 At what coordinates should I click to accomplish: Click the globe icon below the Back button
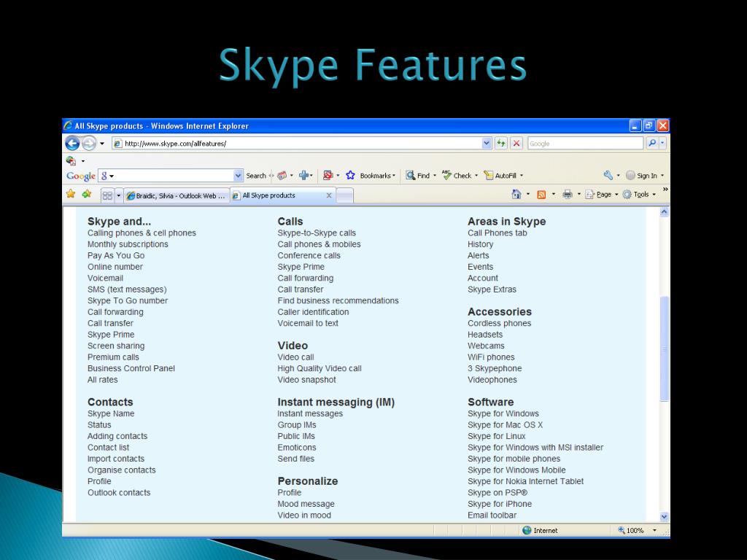coord(71,160)
